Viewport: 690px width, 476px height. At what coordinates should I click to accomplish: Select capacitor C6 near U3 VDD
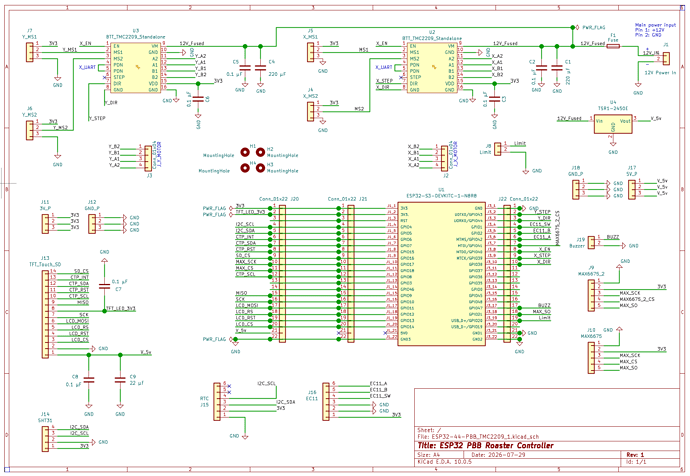click(198, 99)
